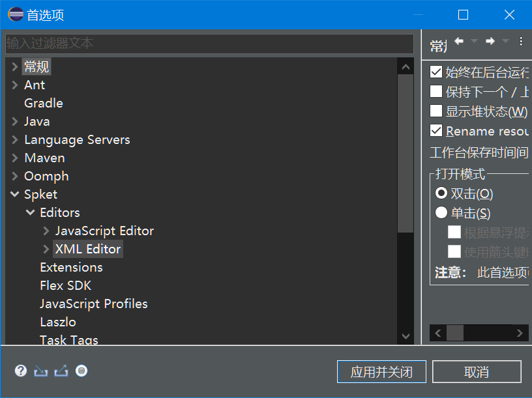Enable the 显示堆状态(W) checkbox

[x=436, y=112]
